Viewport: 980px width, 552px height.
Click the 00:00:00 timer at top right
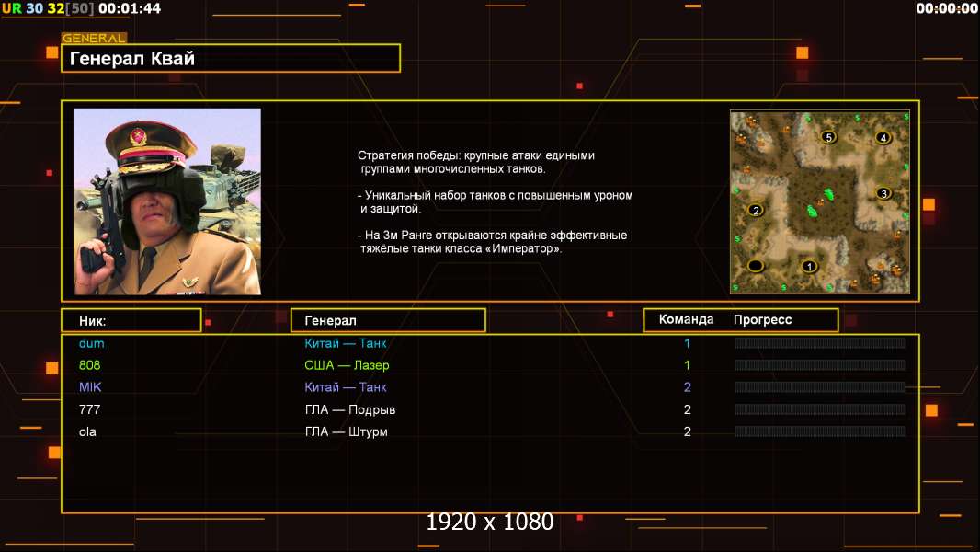946,8
